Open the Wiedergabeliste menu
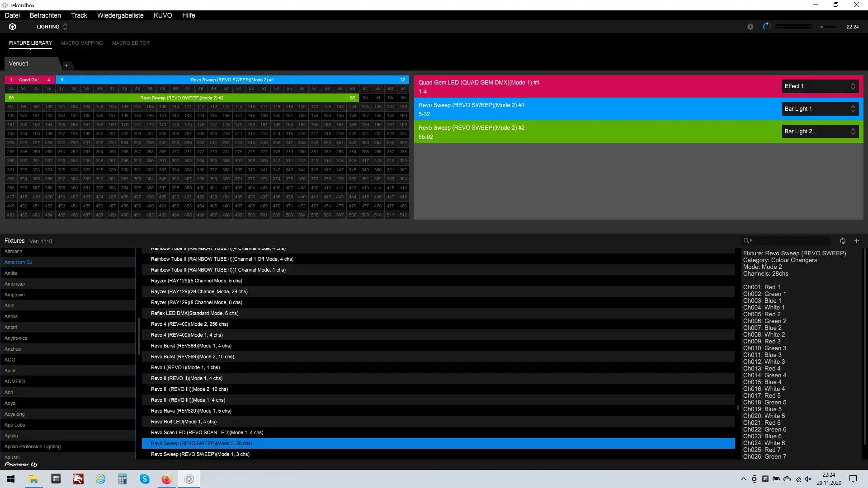This screenshot has height=488, width=868. tap(120, 15)
